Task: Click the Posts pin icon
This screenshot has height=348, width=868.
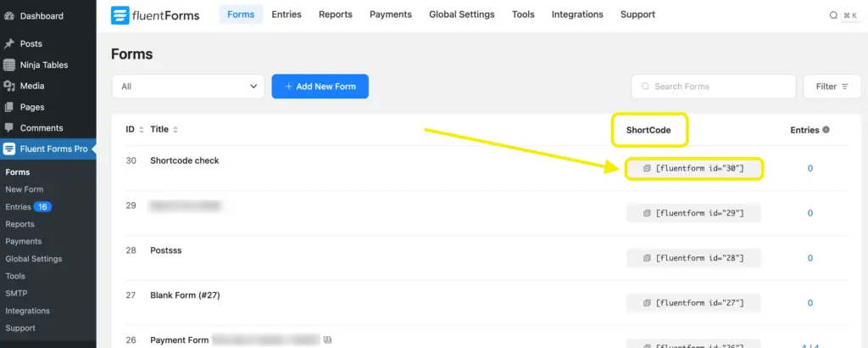Action: point(8,44)
